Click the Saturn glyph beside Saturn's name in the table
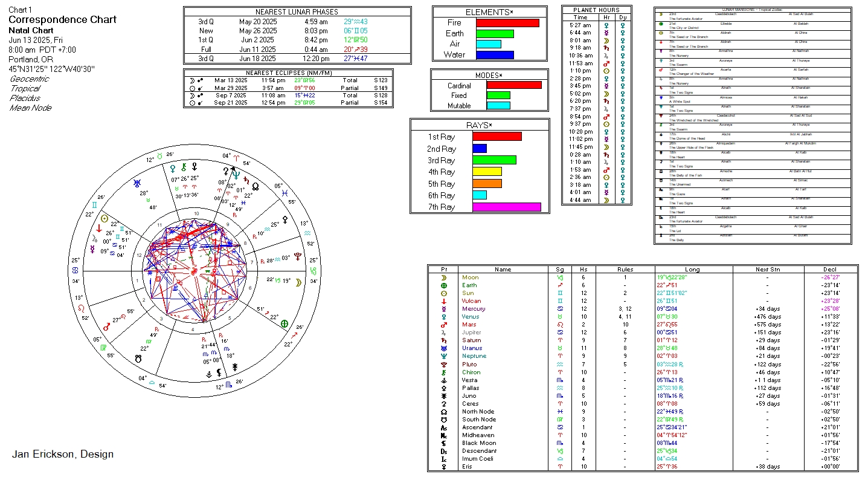 (x=444, y=340)
